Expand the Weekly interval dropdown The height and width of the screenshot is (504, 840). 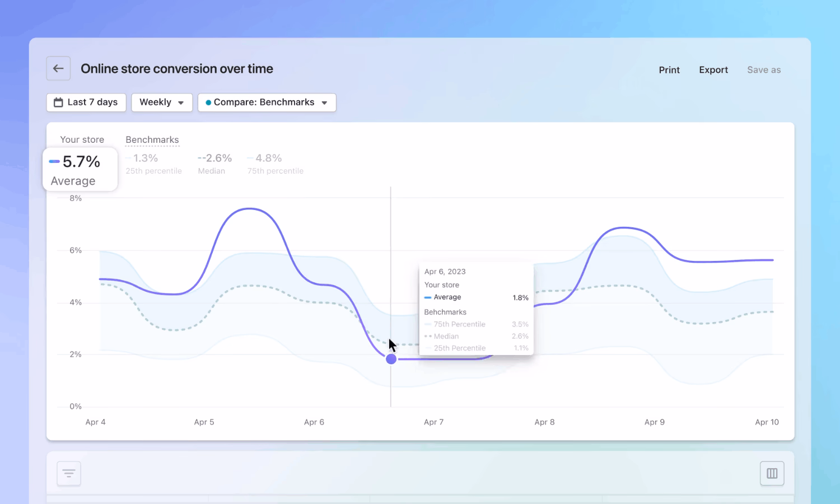tap(162, 102)
